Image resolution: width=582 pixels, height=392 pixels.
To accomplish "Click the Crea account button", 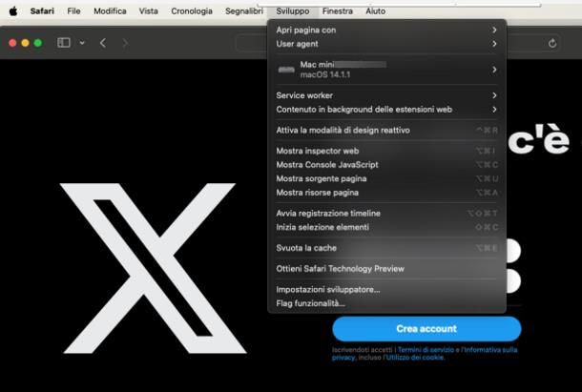I will click(x=426, y=329).
